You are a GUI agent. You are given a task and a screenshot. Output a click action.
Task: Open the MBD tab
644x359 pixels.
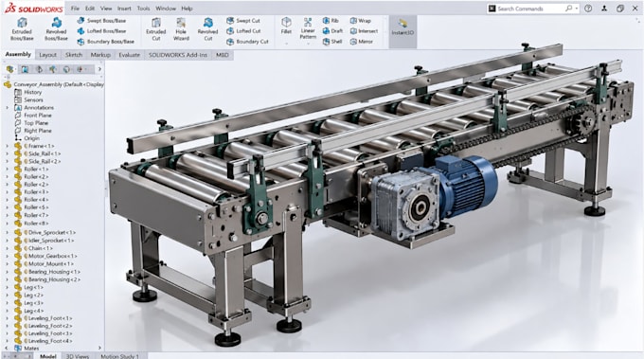(223, 55)
